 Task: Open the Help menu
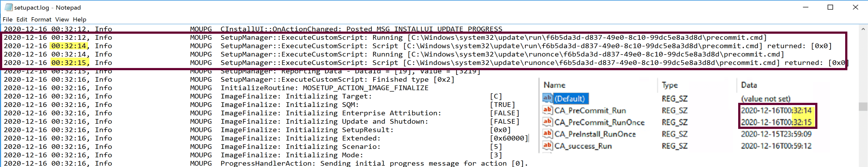tap(79, 19)
